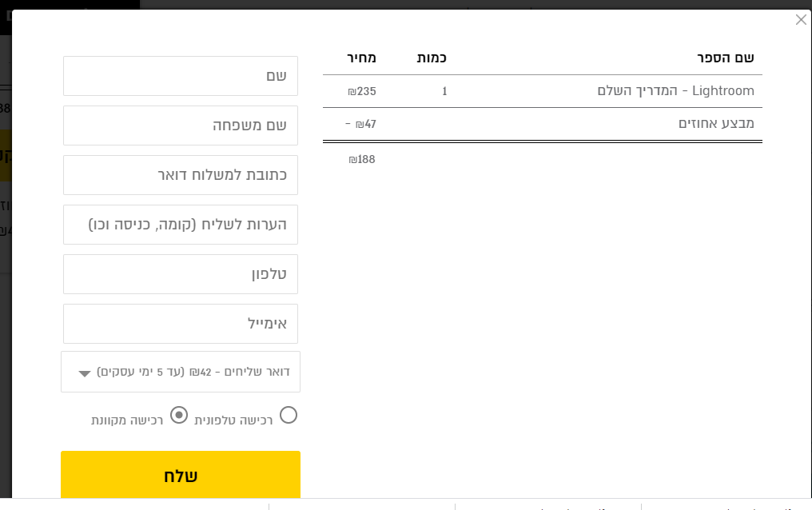Open the shipping method dropdown
The height and width of the screenshot is (510, 812).
point(180,372)
